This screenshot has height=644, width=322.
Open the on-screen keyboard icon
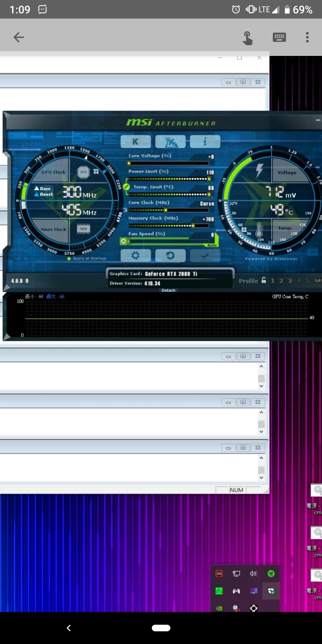click(x=280, y=37)
